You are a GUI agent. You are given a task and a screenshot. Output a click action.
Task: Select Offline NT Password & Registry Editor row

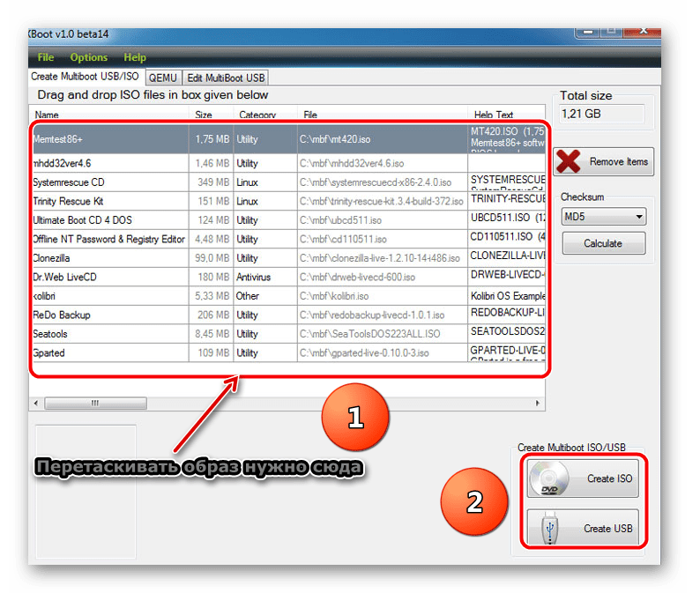pyautogui.click(x=289, y=239)
